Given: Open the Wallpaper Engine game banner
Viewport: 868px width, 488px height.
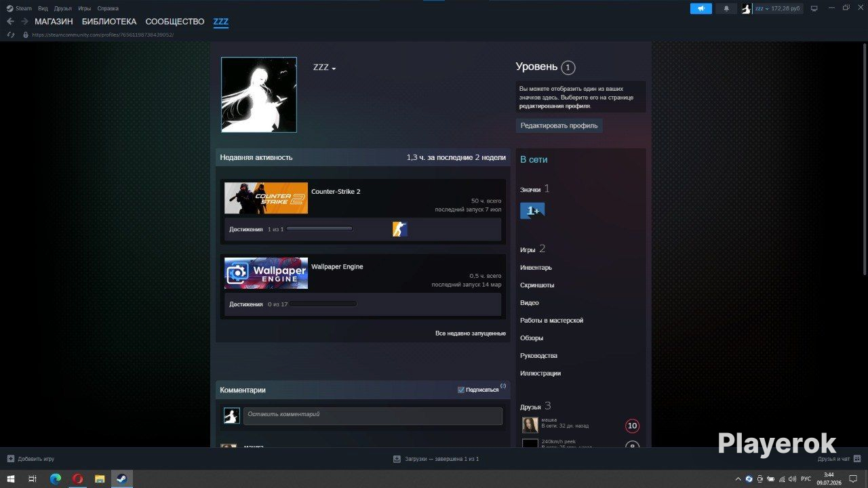Looking at the screenshot, I should pyautogui.click(x=266, y=273).
